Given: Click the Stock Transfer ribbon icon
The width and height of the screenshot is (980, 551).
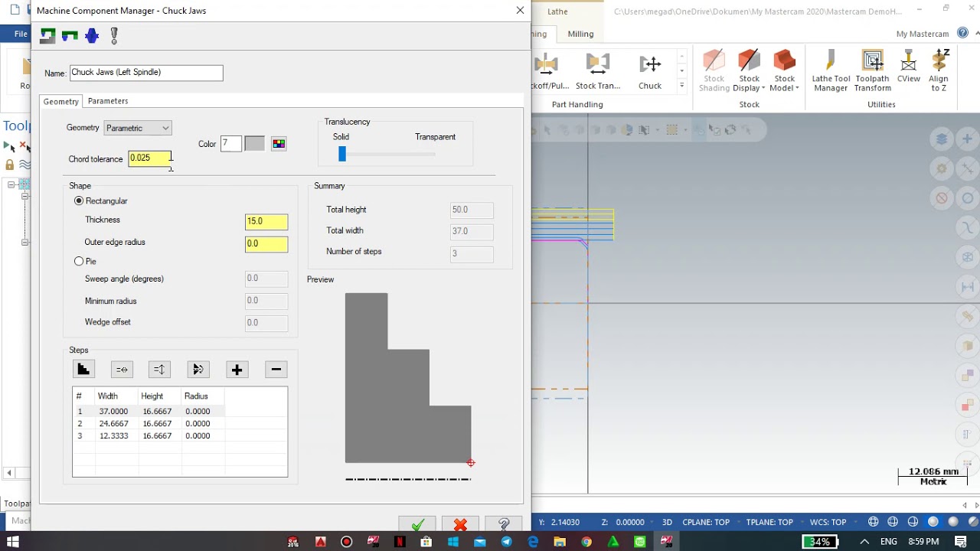Looking at the screenshot, I should 598,71.
